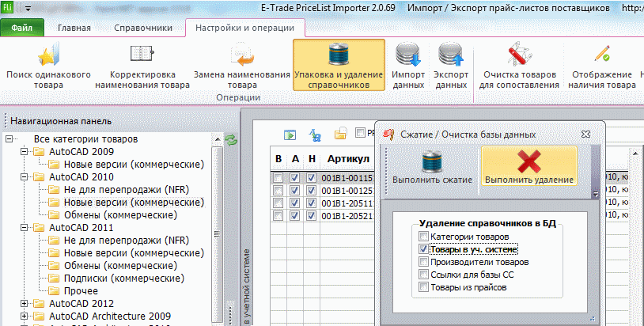Switch to the 'Справочники' ribbon tab
The width and height of the screenshot is (644, 326).
(x=143, y=28)
